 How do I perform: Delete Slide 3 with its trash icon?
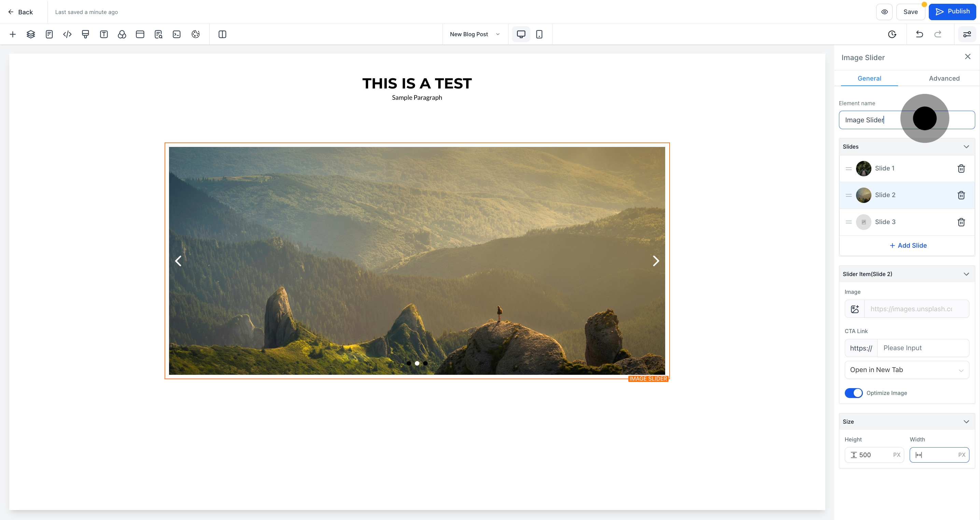(961, 222)
